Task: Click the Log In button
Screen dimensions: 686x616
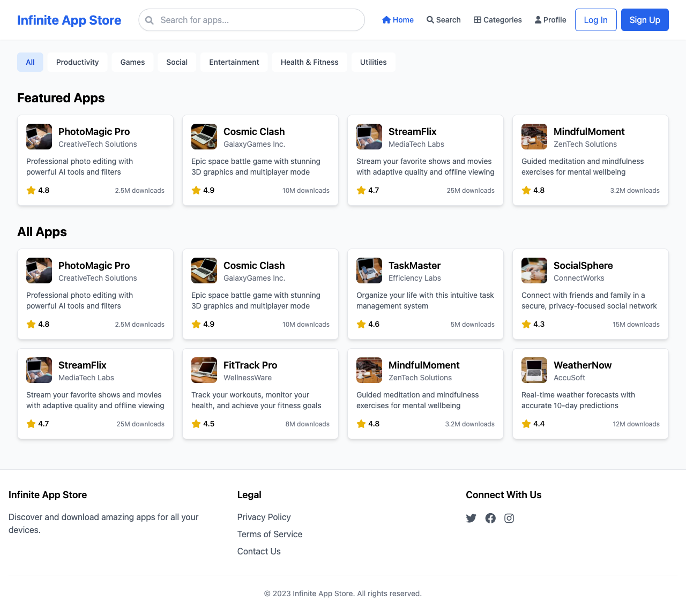Action: click(595, 20)
